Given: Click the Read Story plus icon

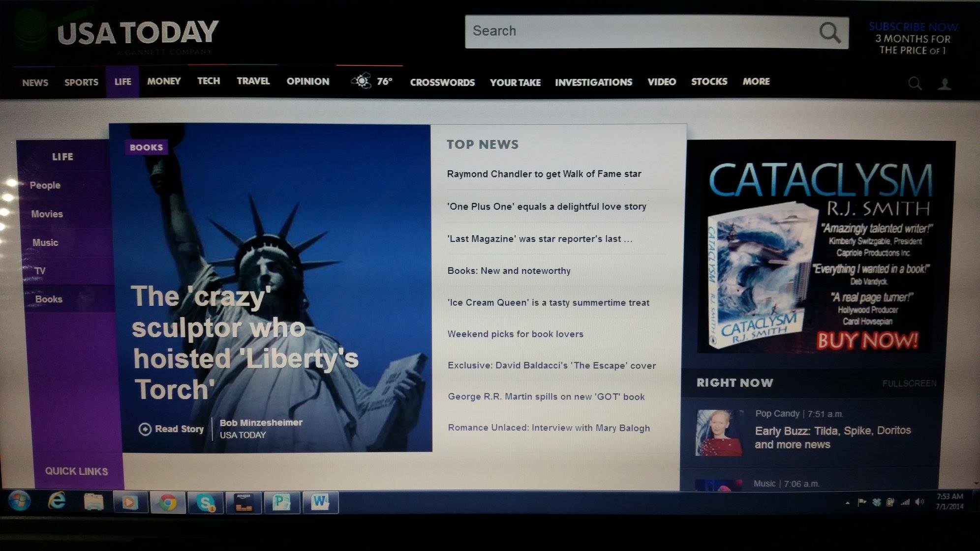Looking at the screenshot, I should point(145,429).
